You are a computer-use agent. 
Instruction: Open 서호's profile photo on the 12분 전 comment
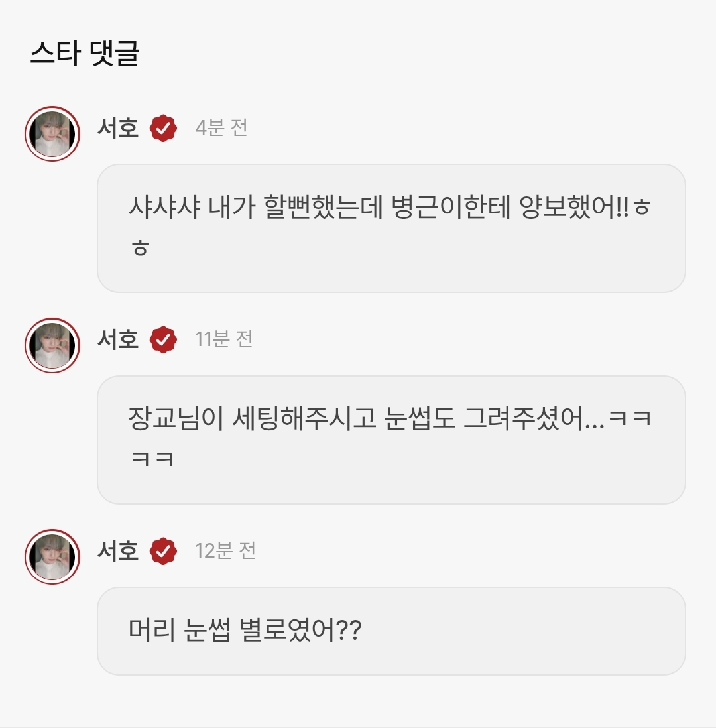click(x=52, y=557)
